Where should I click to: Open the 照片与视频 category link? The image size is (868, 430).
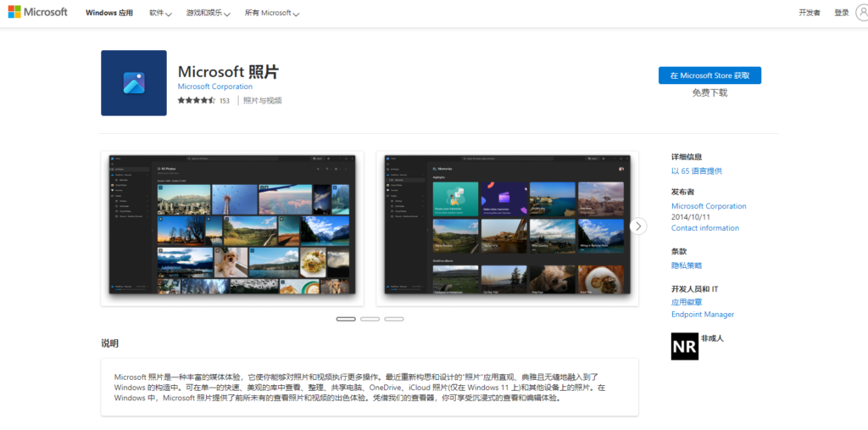pos(263,101)
